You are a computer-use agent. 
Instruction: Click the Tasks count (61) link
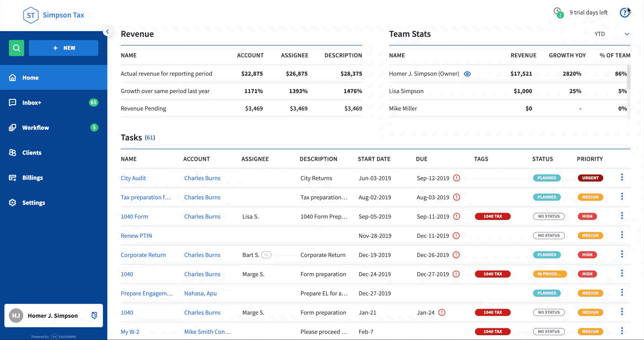pos(150,138)
